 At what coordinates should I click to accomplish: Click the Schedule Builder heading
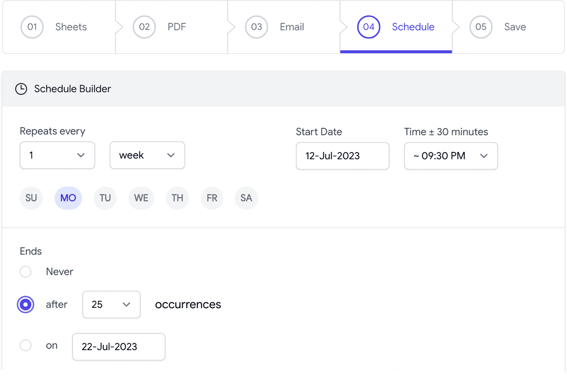pos(72,89)
